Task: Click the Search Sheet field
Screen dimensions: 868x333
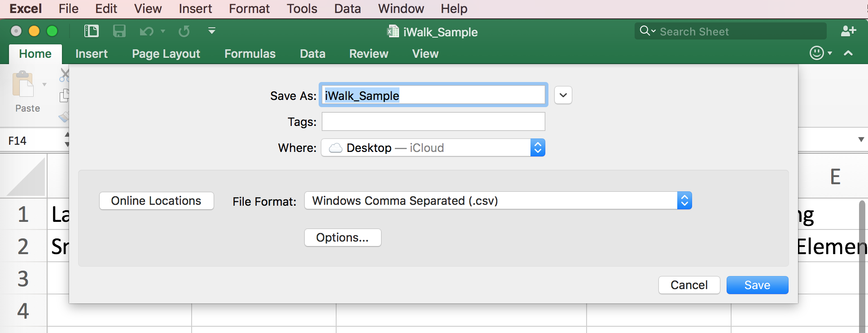Action: [x=730, y=31]
